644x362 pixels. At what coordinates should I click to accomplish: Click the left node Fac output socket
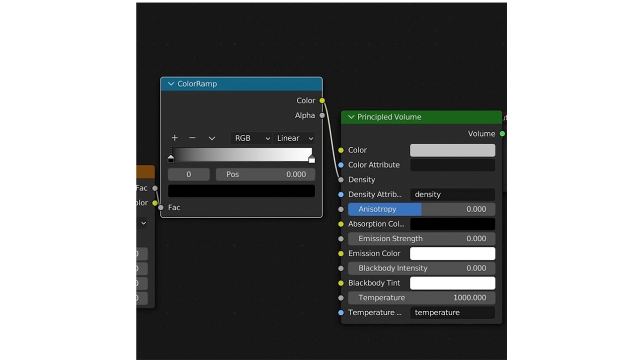point(155,189)
